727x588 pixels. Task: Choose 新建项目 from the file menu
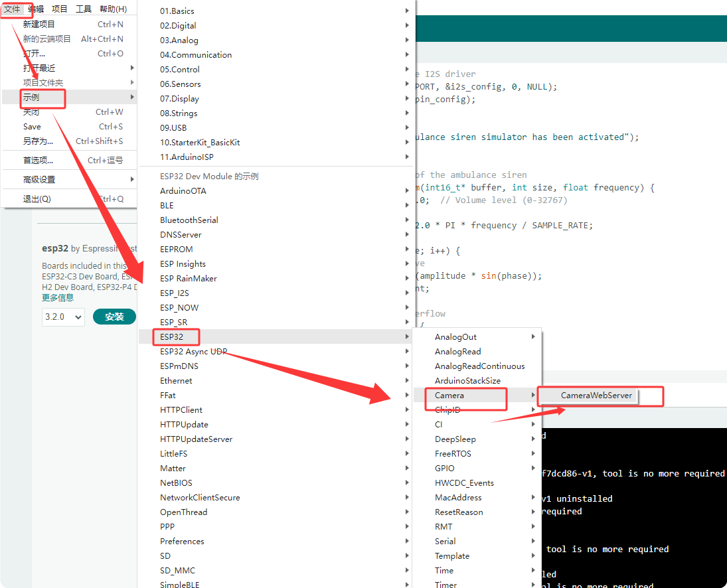(70, 24)
